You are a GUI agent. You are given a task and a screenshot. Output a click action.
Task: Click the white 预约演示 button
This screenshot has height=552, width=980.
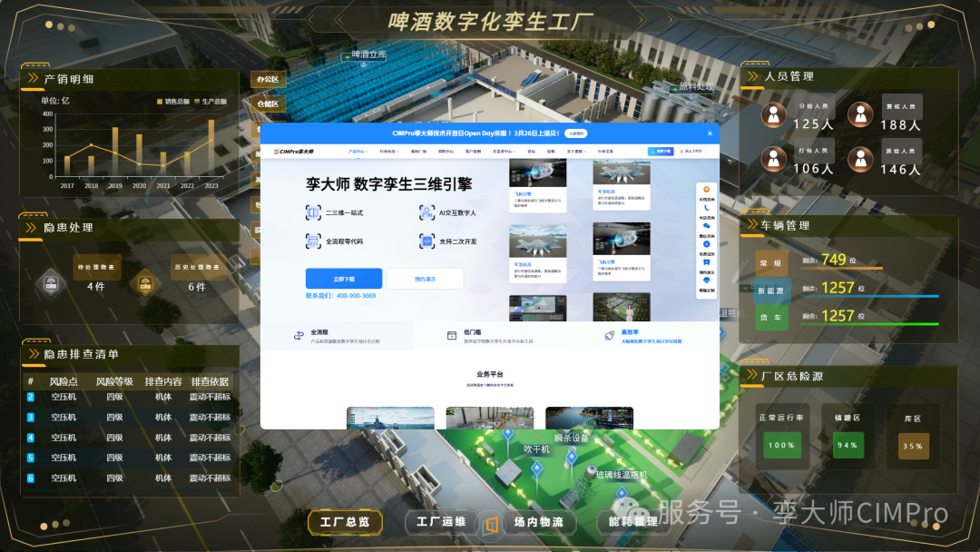[x=425, y=279]
